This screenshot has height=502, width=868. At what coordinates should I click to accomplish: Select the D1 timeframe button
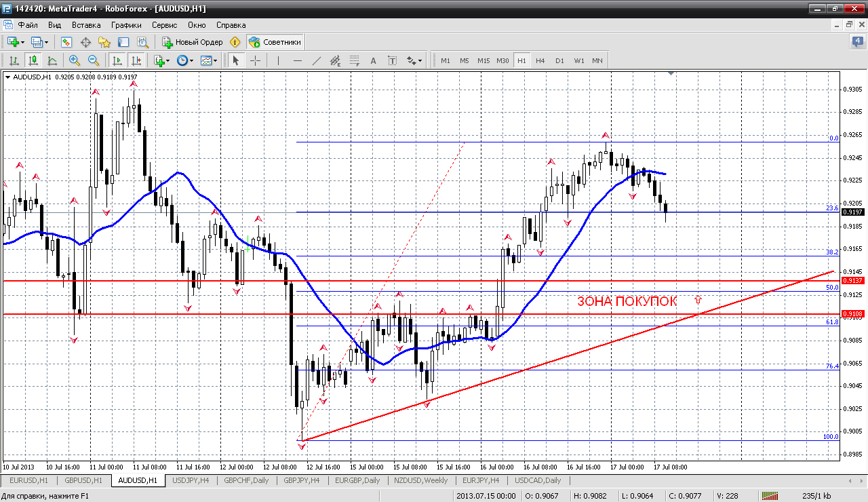point(559,60)
